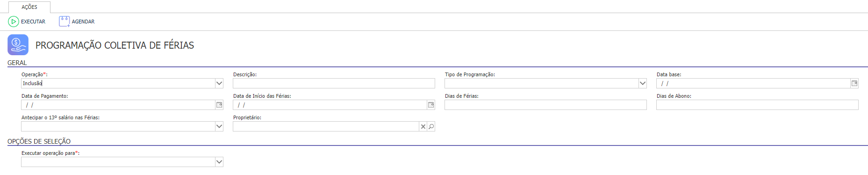Open the Data base calendar picker
This screenshot has height=175, width=868.
click(x=854, y=83)
